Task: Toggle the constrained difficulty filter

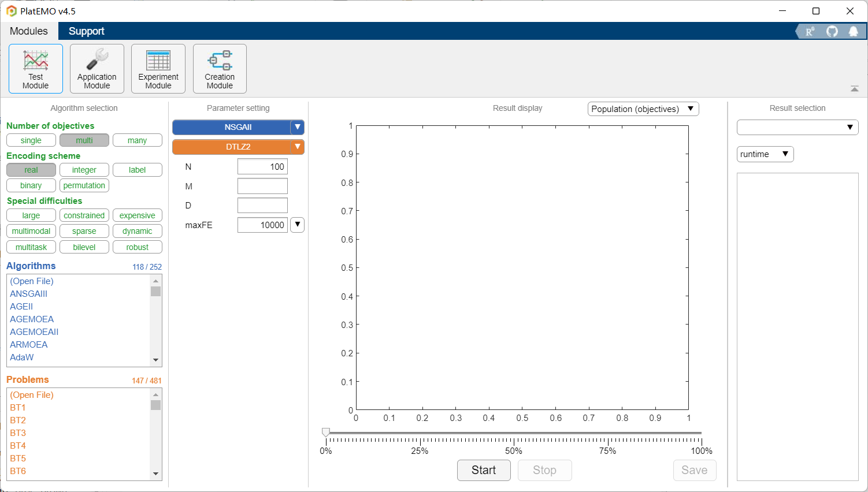Action: (x=84, y=215)
